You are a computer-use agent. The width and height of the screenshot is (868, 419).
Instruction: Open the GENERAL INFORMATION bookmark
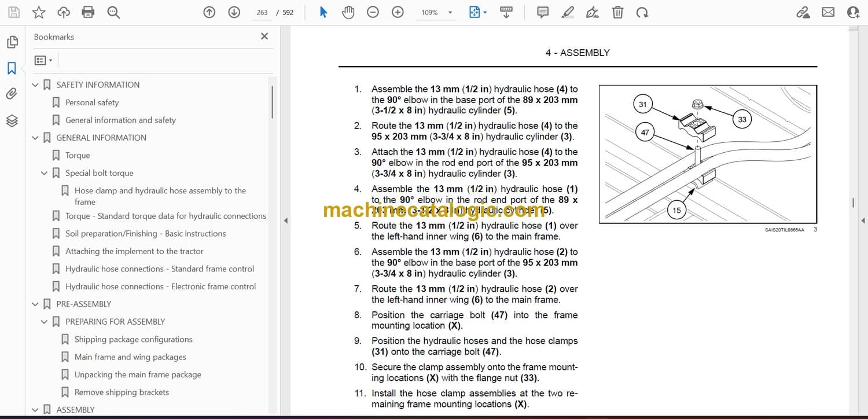[x=101, y=138]
